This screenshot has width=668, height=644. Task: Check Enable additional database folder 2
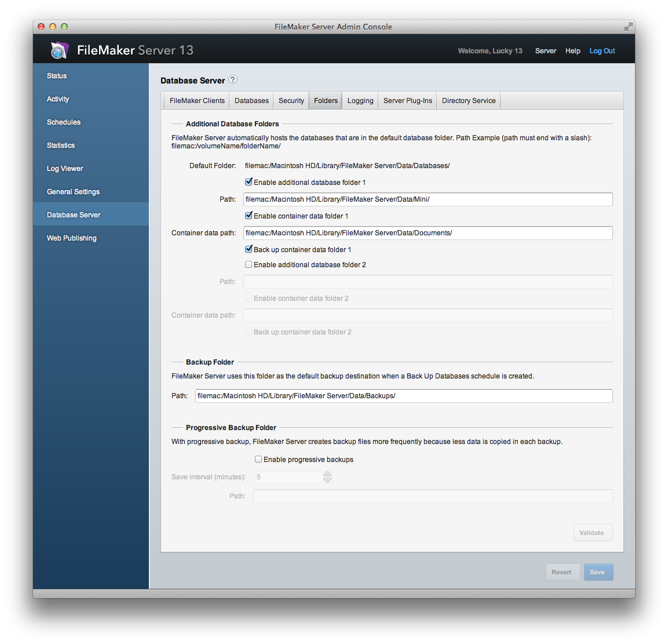[249, 264]
